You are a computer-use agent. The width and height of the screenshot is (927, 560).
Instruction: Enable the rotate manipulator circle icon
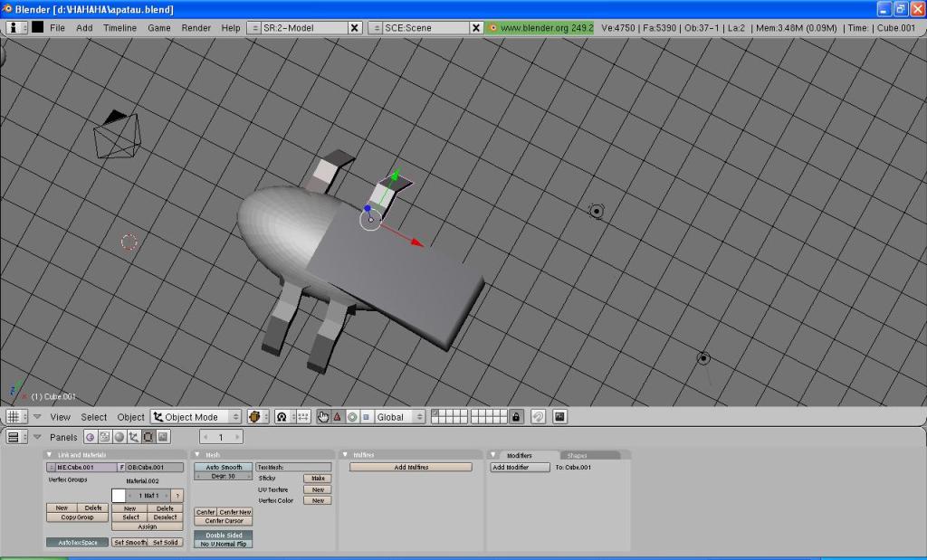352,416
